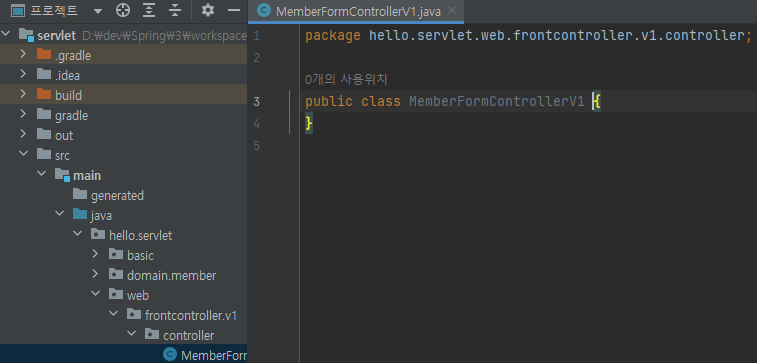The image size is (757, 363).
Task: Click the '0개의 사용위치' usages hint
Action: (346, 79)
